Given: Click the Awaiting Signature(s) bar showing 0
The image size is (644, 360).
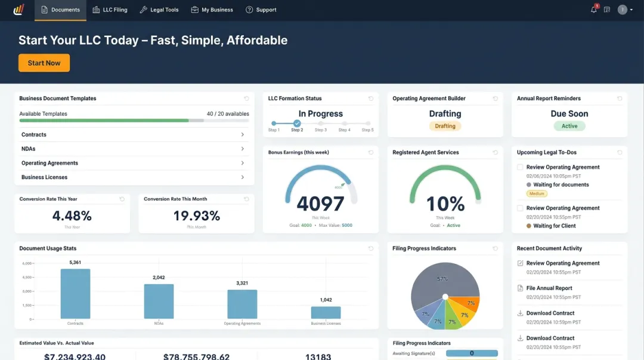Looking at the screenshot, I should tap(472, 353).
